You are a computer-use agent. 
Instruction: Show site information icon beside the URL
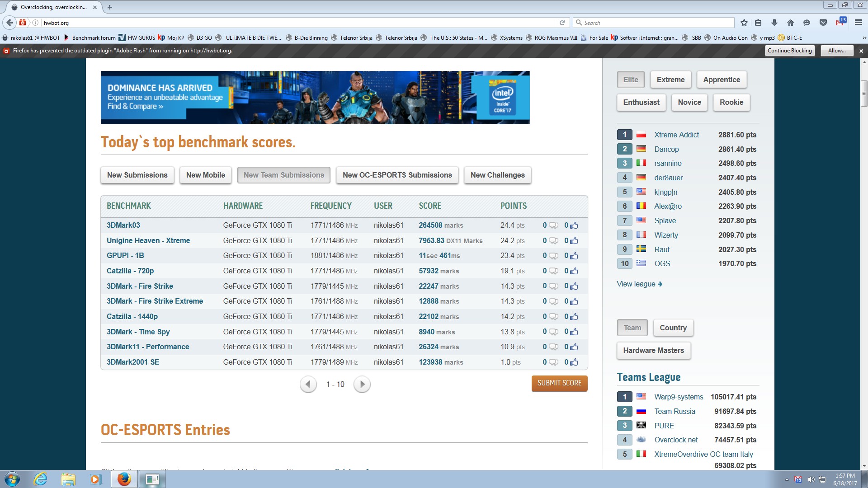pyautogui.click(x=35, y=23)
